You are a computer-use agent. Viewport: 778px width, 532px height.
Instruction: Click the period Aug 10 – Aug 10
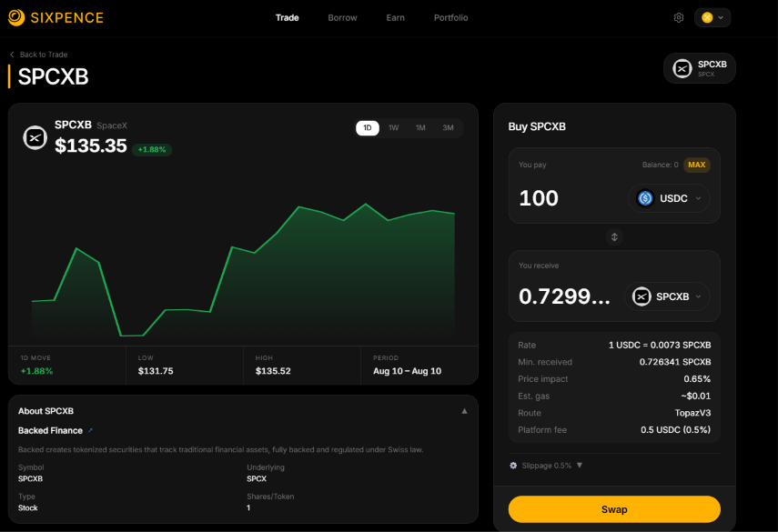408,371
